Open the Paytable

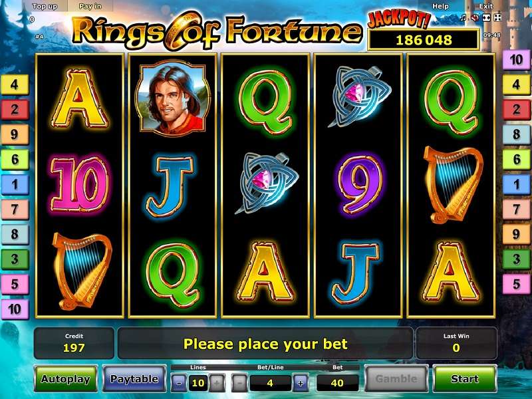(134, 378)
